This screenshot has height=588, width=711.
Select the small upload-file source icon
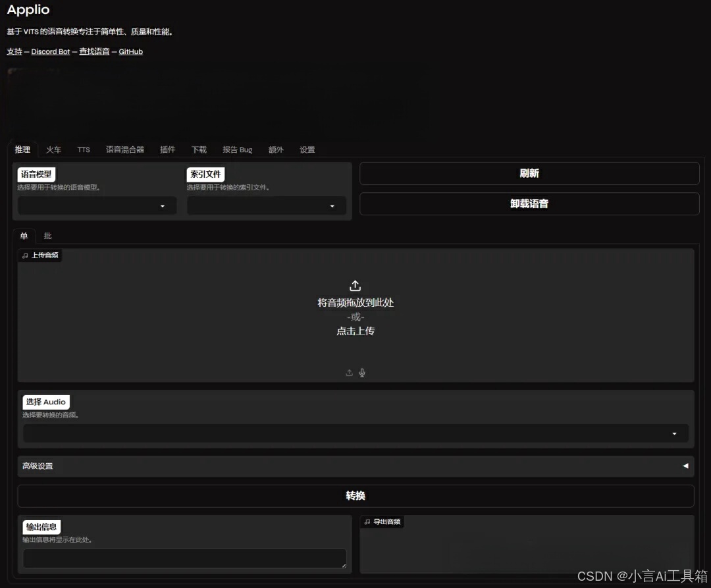pos(349,373)
